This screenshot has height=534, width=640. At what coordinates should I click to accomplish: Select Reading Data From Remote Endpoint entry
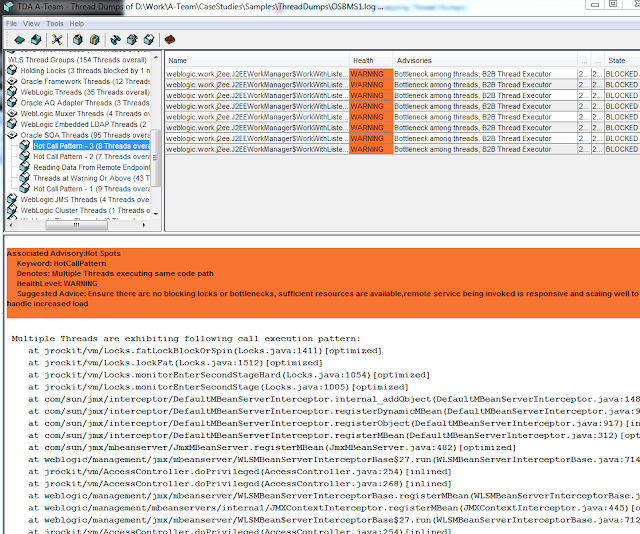click(91, 167)
